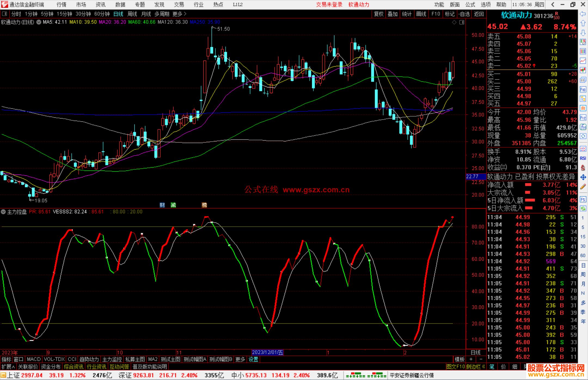Click the line trend chart sidebar icon
Image resolution: width=588 pixels, height=380 pixels.
coord(583,60)
